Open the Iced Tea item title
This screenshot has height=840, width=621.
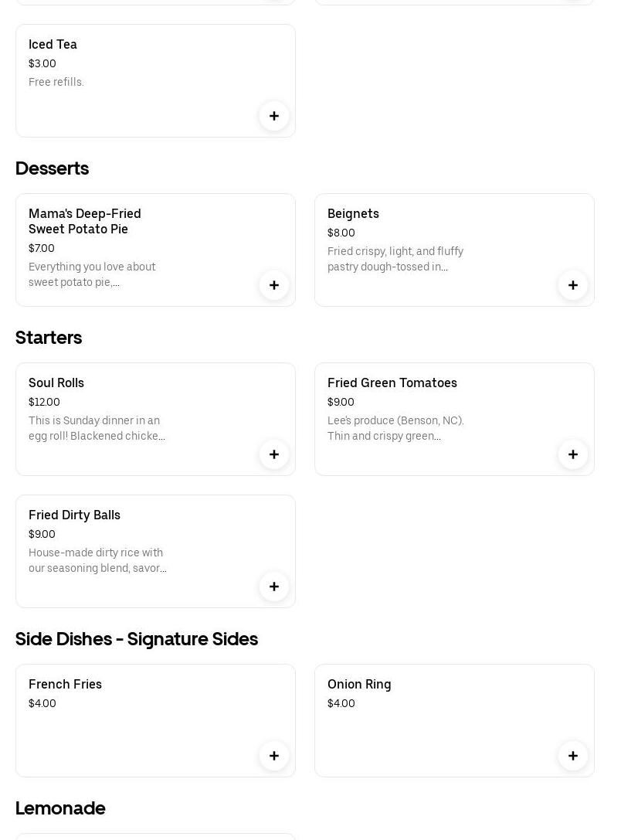coord(53,45)
